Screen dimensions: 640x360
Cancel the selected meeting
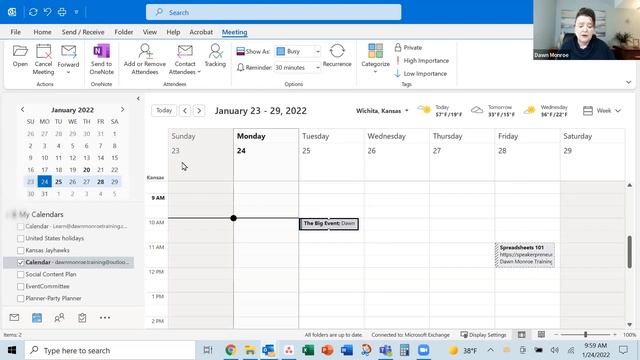click(43, 60)
